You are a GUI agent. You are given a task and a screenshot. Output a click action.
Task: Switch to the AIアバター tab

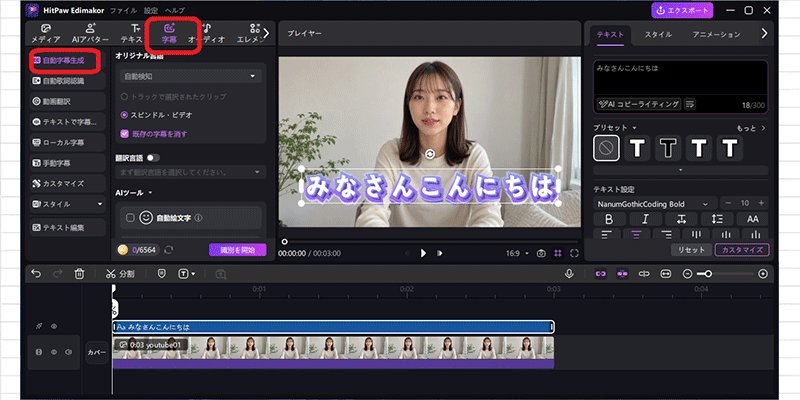coord(90,34)
